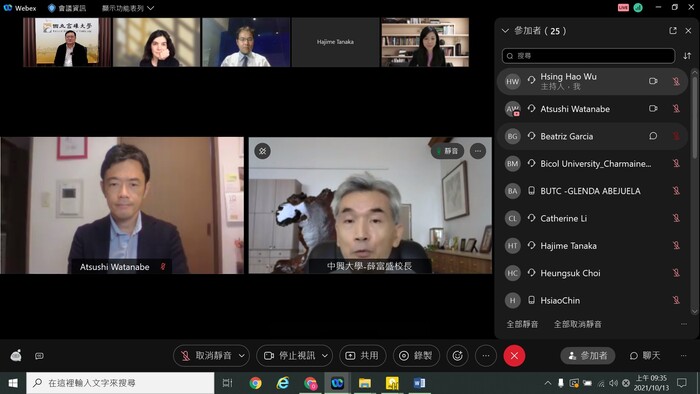The image size is (700, 394).
Task: Unpin the 中興大學 video tile
Action: tap(262, 151)
